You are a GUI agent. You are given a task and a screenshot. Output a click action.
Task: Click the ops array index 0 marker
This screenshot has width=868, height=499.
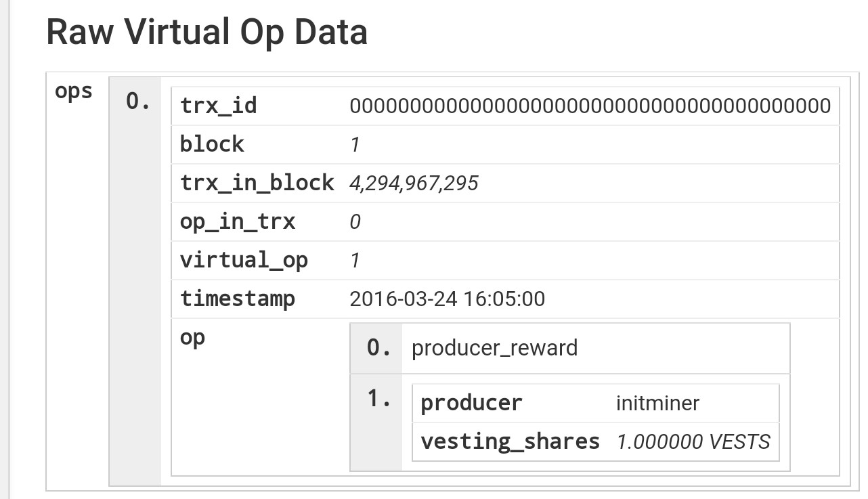tap(137, 102)
